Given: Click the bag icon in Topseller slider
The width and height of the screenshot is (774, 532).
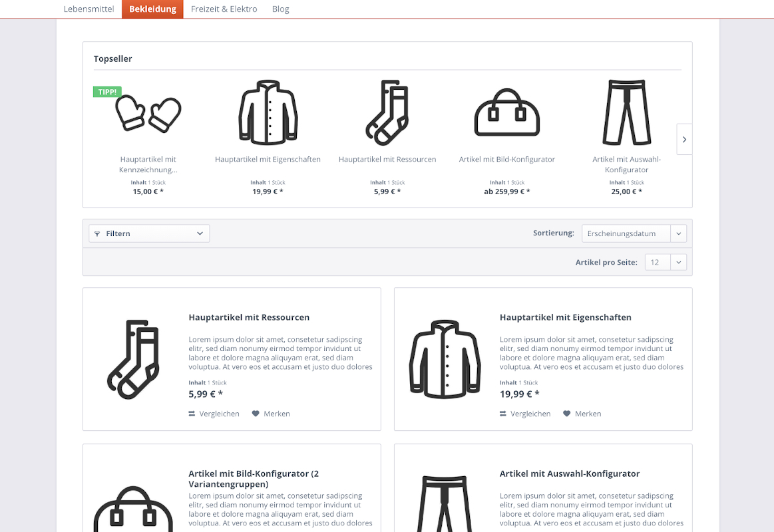Looking at the screenshot, I should 506,112.
